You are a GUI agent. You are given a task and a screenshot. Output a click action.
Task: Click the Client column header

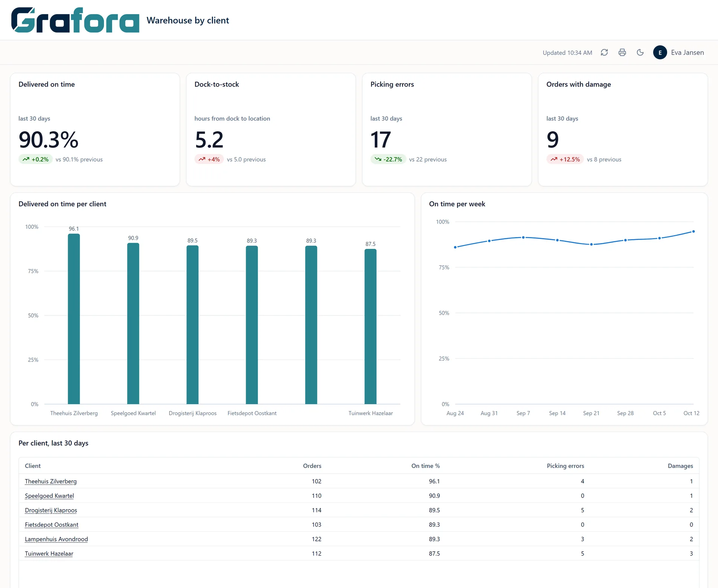click(33, 466)
